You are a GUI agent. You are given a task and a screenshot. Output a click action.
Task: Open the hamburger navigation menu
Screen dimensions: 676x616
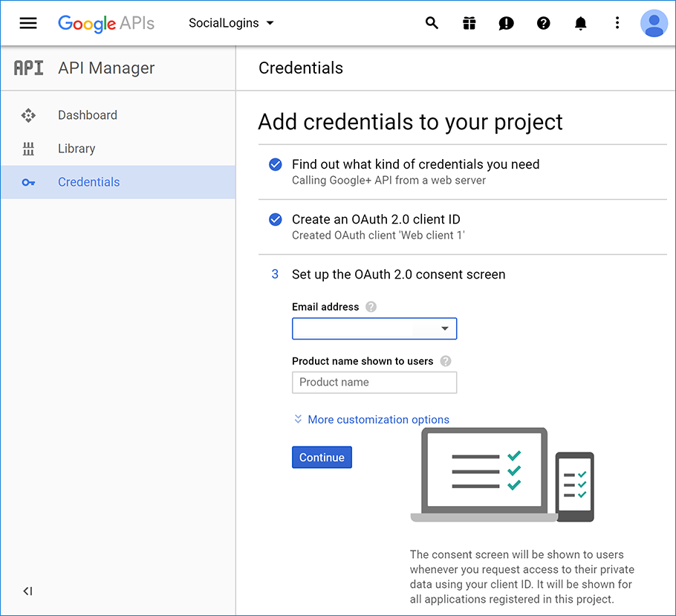28,23
